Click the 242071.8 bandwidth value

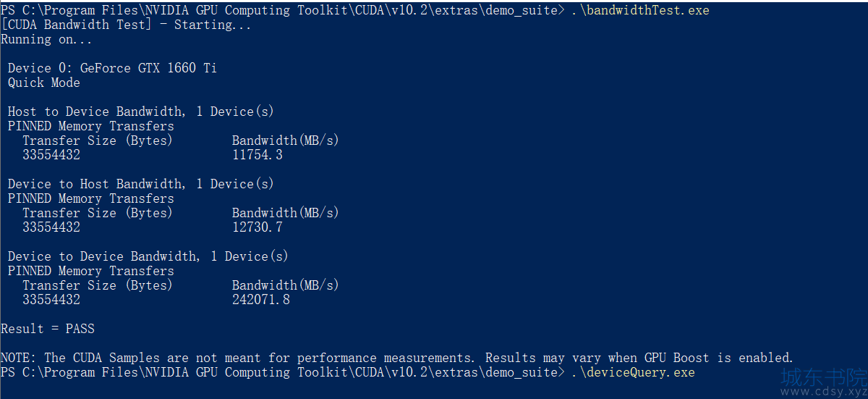(x=261, y=300)
